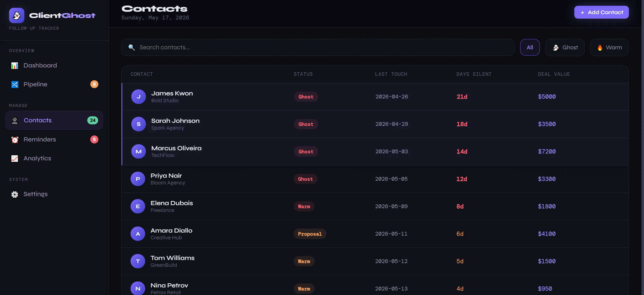Click the Contacts badge showing 24
This screenshot has height=295, width=644.
click(93, 120)
